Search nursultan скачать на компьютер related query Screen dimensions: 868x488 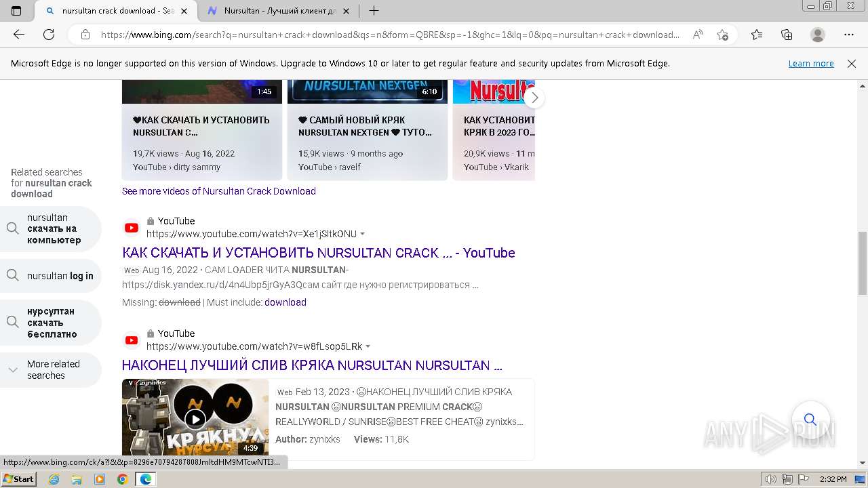[51, 229]
